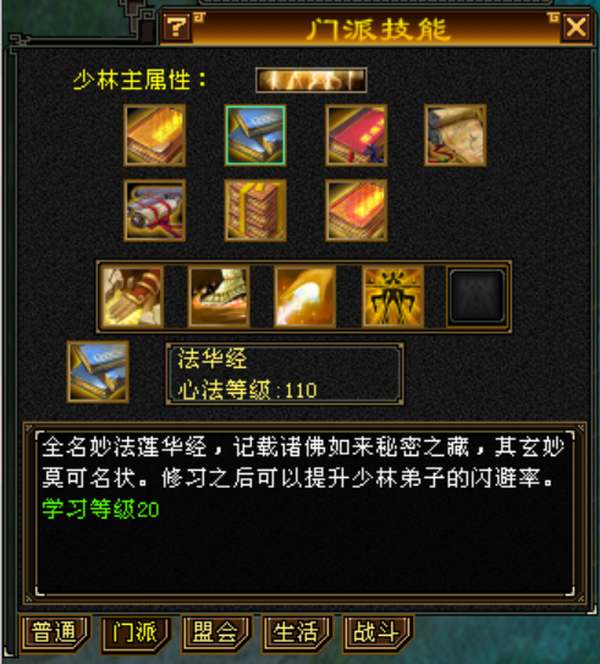This screenshot has height=664, width=600.
Task: Trigger the golden figure silhouette skill
Action: click(x=393, y=297)
